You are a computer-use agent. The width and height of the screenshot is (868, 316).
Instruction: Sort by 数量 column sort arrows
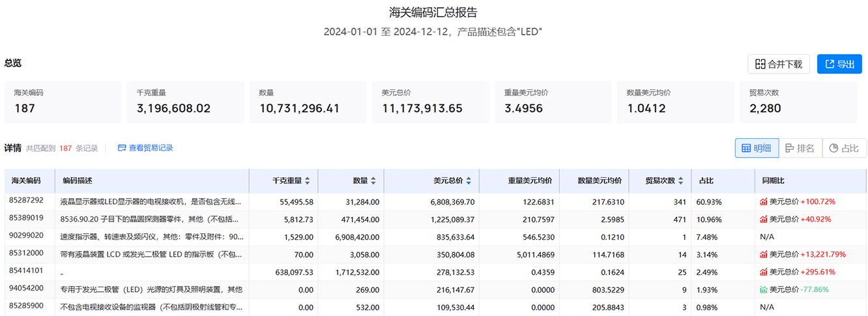pos(373,180)
